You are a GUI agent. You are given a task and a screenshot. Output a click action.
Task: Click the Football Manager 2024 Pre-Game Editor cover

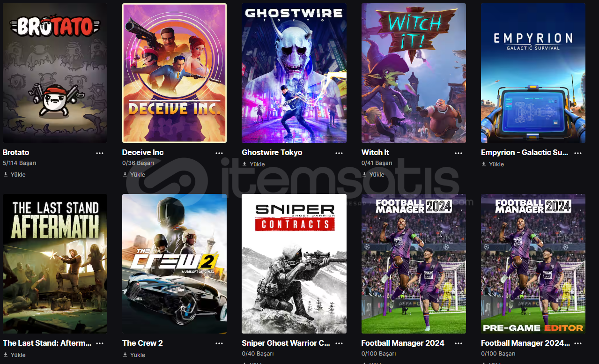tap(533, 264)
